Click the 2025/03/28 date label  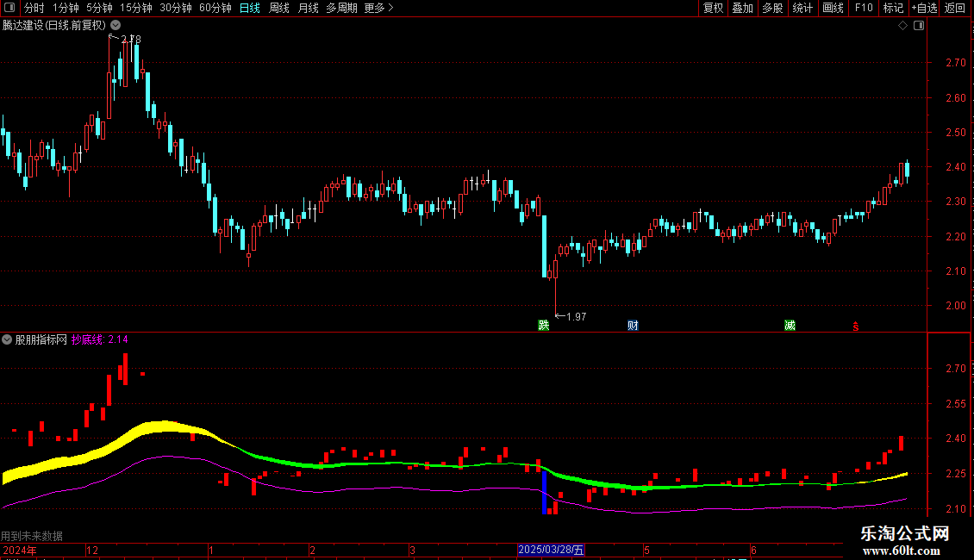pos(551,550)
